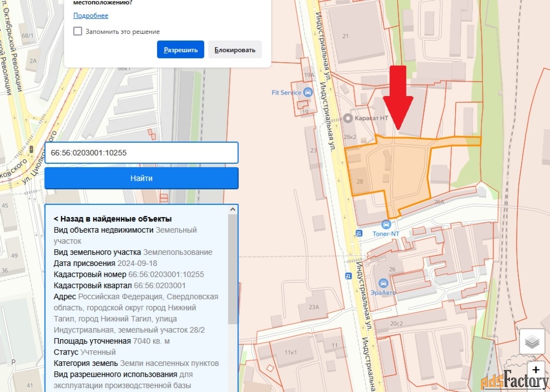Click building label 23 on the map
The image size is (550, 392).
(313, 150)
